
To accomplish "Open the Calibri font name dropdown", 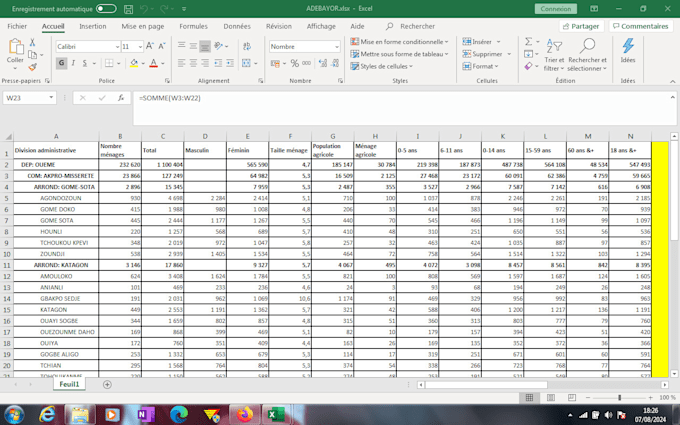I will pyautogui.click(x=117, y=46).
